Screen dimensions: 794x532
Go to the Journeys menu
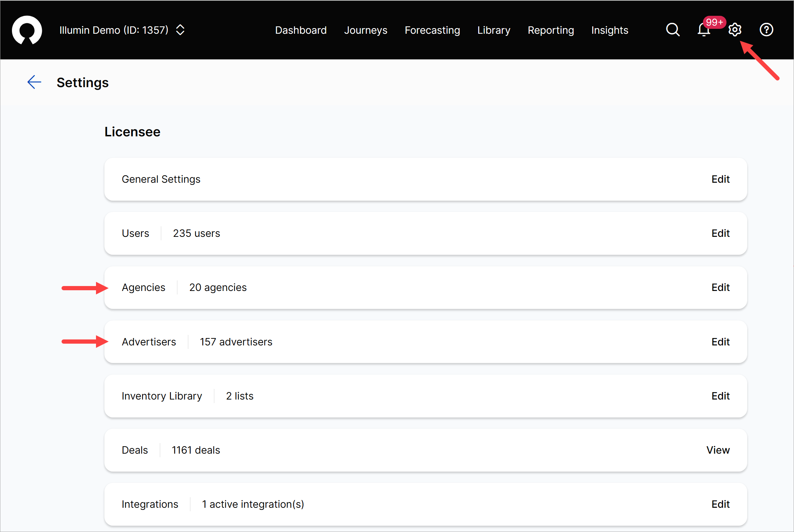tap(365, 30)
